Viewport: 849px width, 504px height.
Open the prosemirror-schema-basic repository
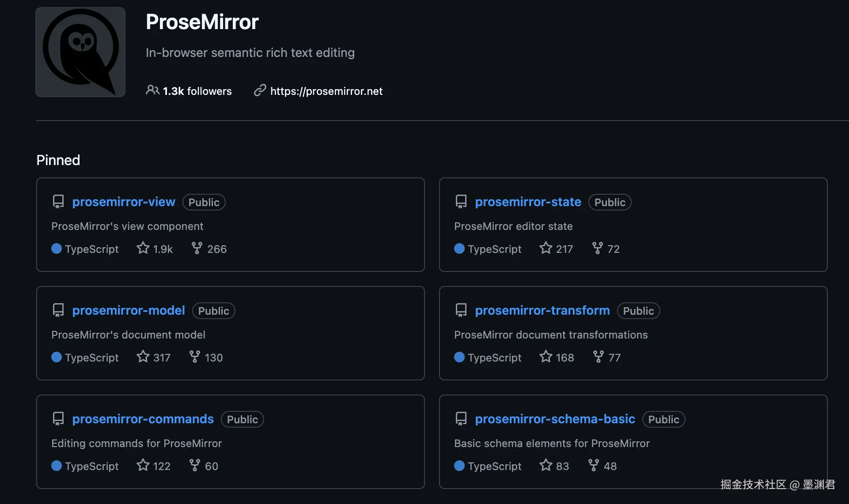click(555, 419)
